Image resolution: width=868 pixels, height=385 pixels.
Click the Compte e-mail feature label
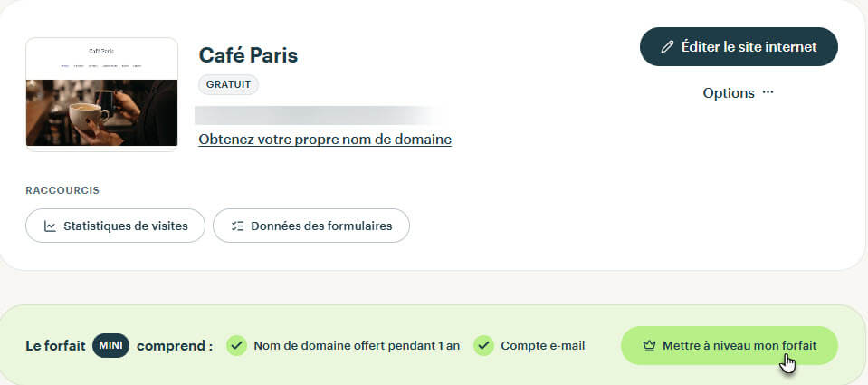542,346
